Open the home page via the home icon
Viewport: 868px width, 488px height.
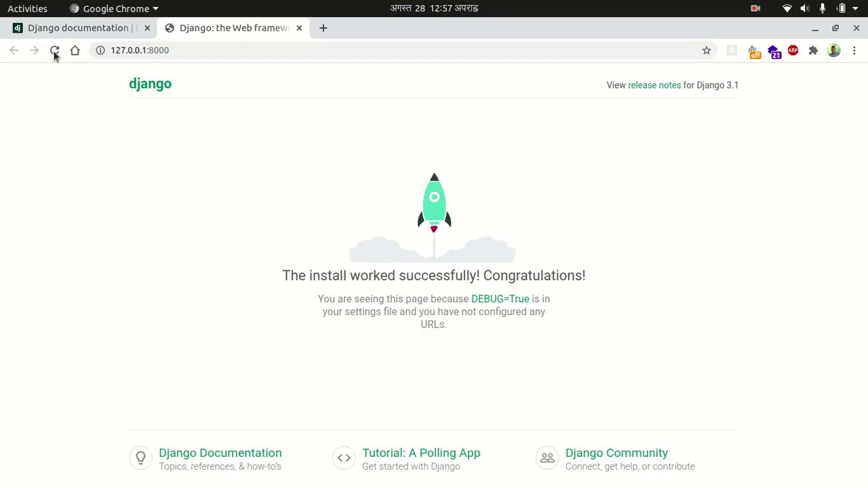(x=75, y=50)
